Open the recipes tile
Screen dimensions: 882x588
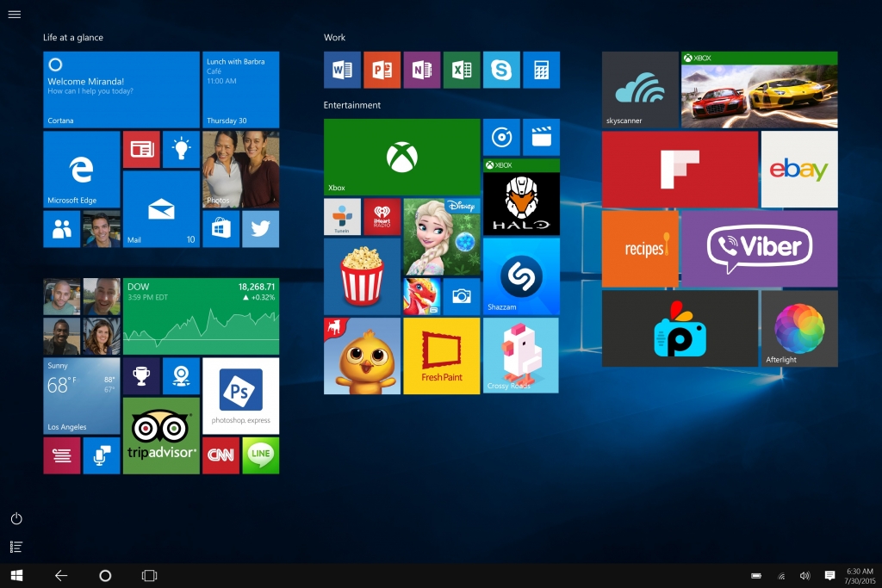(640, 249)
